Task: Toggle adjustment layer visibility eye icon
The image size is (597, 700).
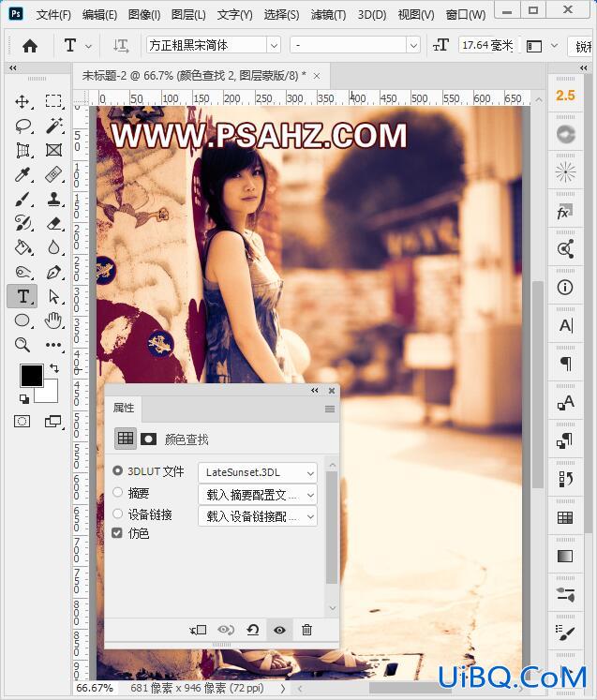Action: [x=279, y=630]
